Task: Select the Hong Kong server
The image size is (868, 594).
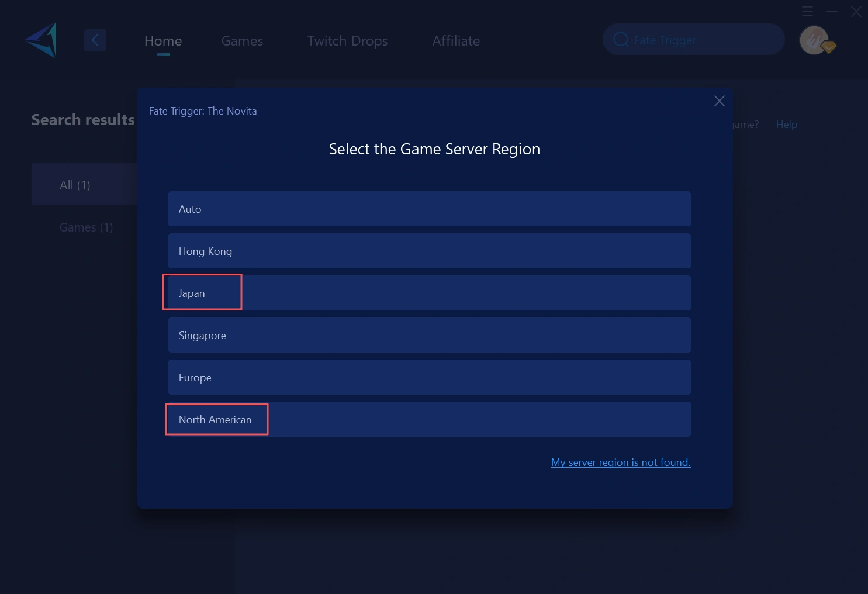Action: 430,250
